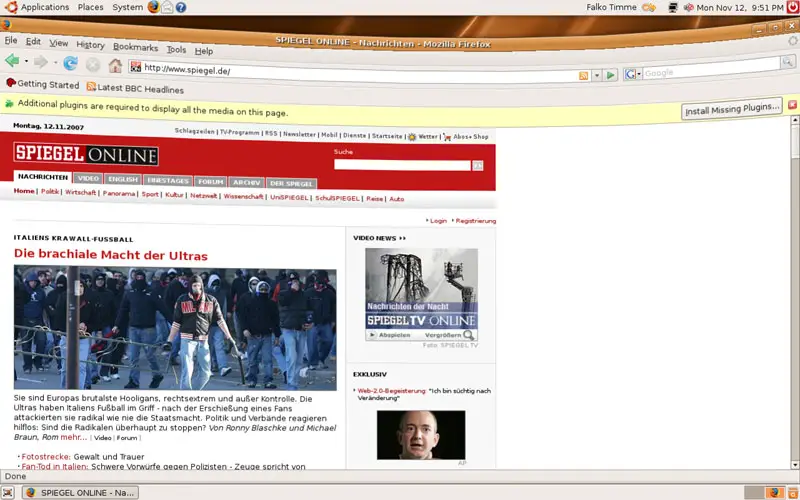The height and width of the screenshot is (500, 800).
Task: Open Latest BBC Headlines bookmark feed
Action: coord(135,89)
